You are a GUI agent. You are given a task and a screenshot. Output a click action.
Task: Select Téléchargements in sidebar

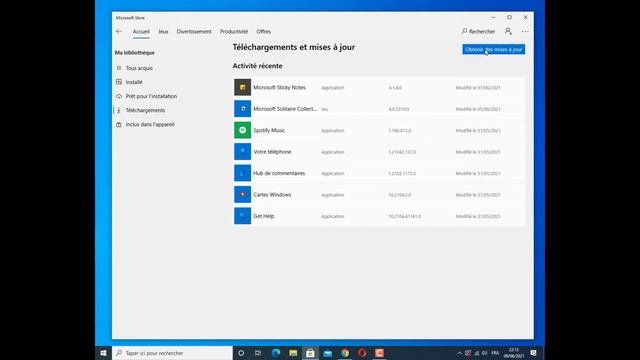[145, 110]
